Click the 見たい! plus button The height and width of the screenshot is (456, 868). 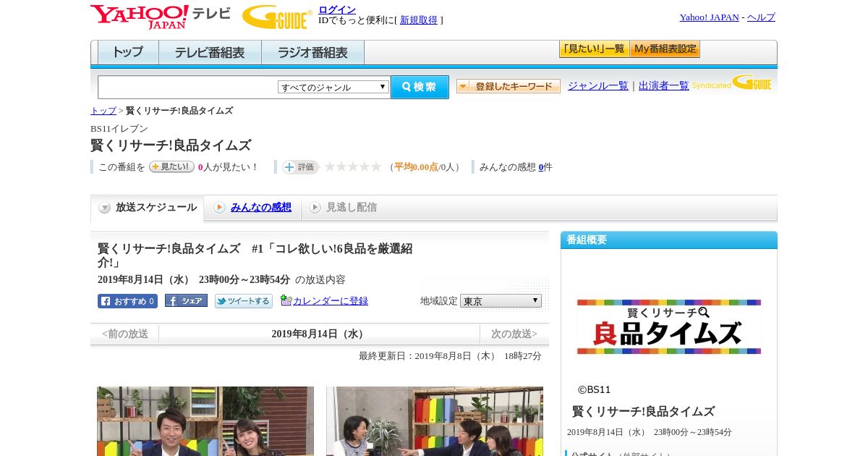[171, 166]
